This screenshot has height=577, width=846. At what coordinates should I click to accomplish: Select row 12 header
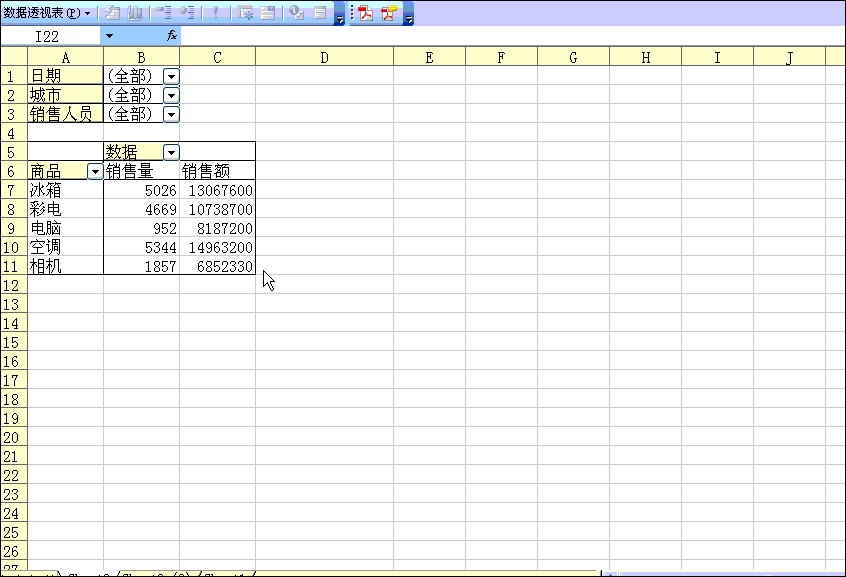pos(13,286)
